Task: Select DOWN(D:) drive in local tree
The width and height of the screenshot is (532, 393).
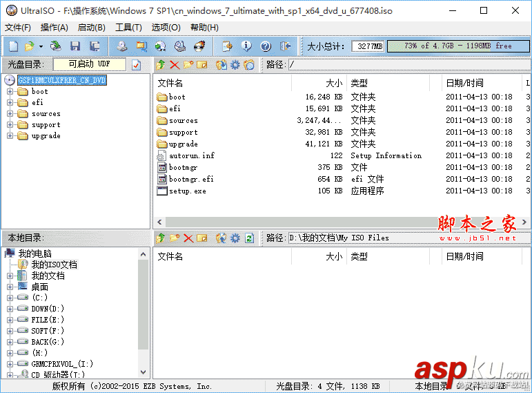Action: (x=48, y=309)
